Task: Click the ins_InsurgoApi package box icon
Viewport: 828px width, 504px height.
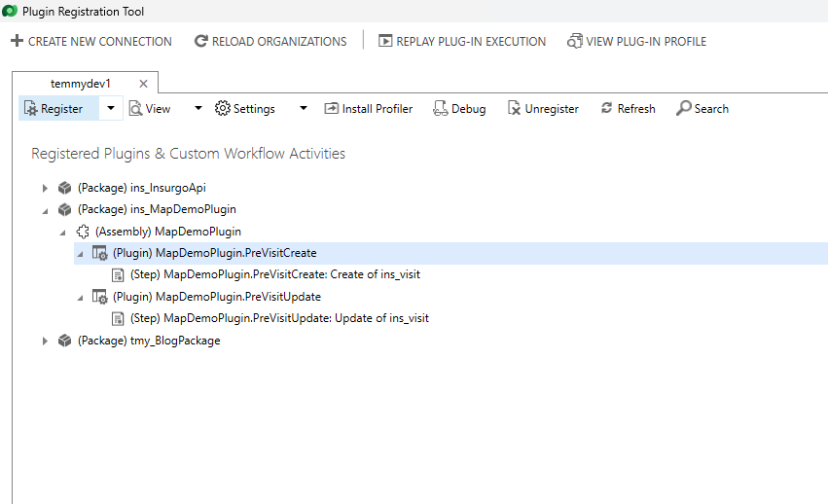Action: [64, 188]
